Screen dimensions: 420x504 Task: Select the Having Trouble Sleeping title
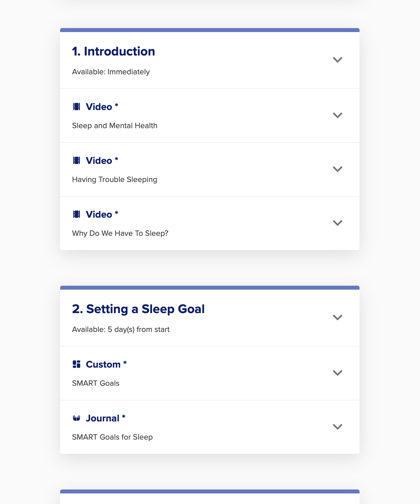pyautogui.click(x=115, y=180)
